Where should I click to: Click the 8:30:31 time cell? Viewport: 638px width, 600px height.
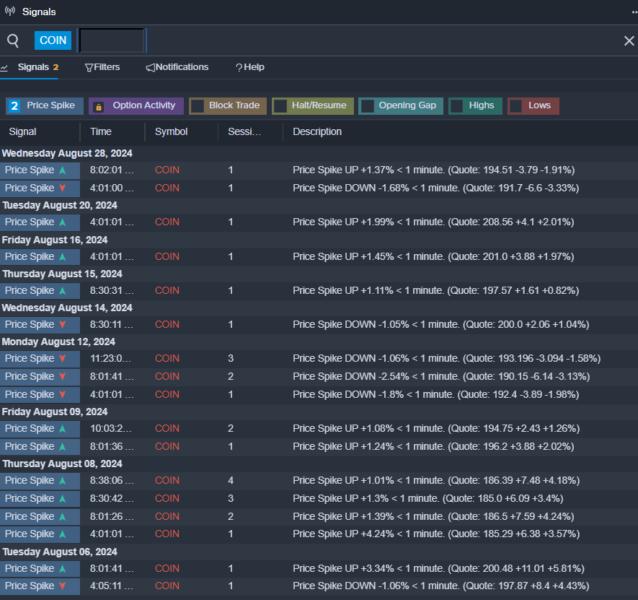(x=111, y=290)
